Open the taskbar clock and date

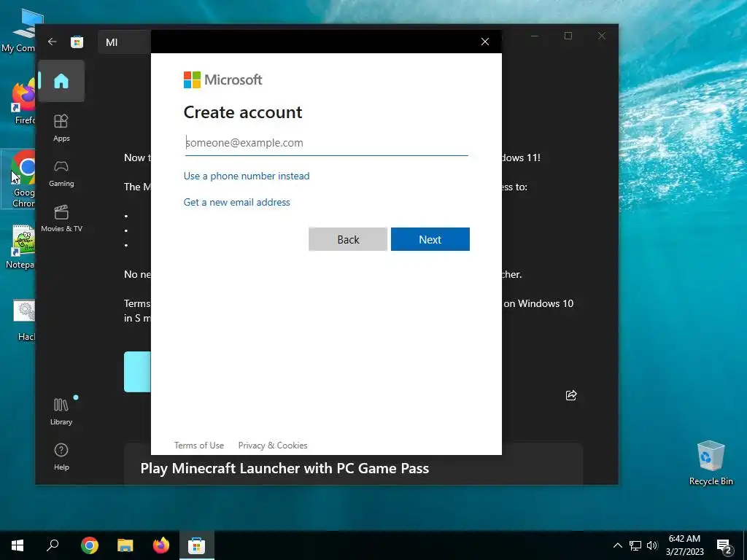(x=684, y=545)
